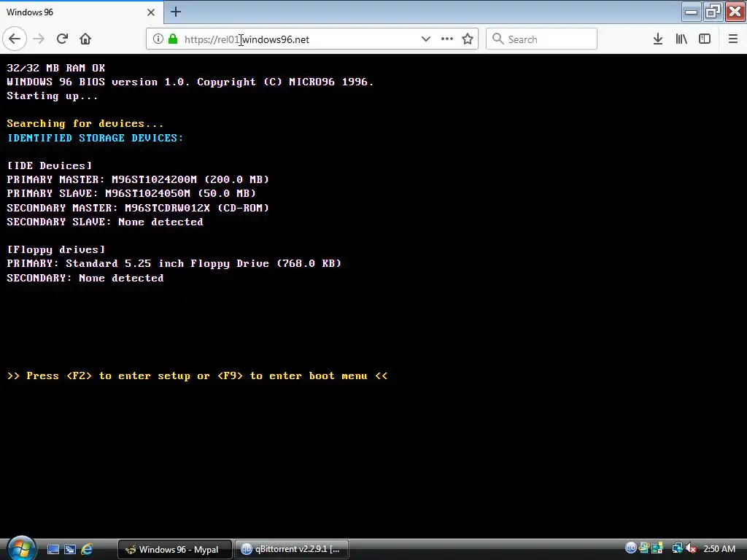The width and height of the screenshot is (747, 560).
Task: Show site information icon
Action: click(158, 39)
